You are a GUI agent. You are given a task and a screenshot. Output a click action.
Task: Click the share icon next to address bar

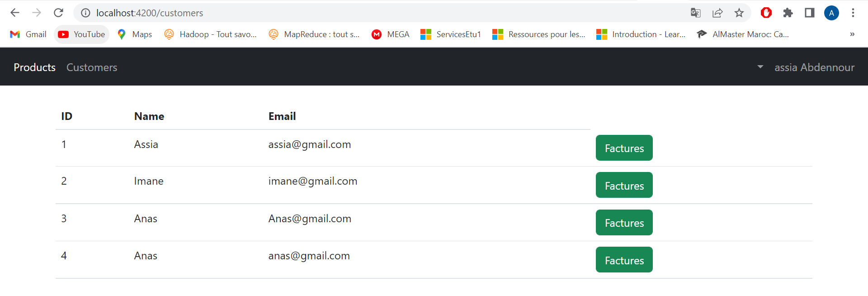(x=718, y=13)
